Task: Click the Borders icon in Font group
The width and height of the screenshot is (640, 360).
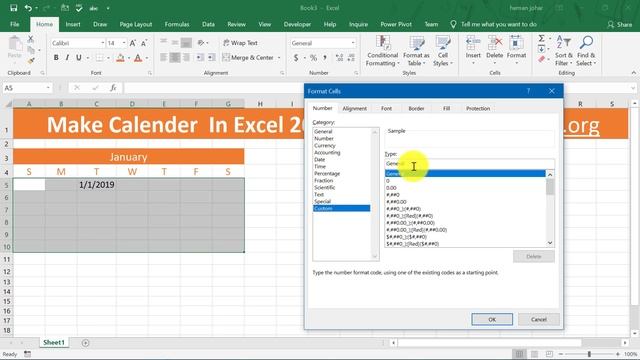Action: [x=99, y=58]
